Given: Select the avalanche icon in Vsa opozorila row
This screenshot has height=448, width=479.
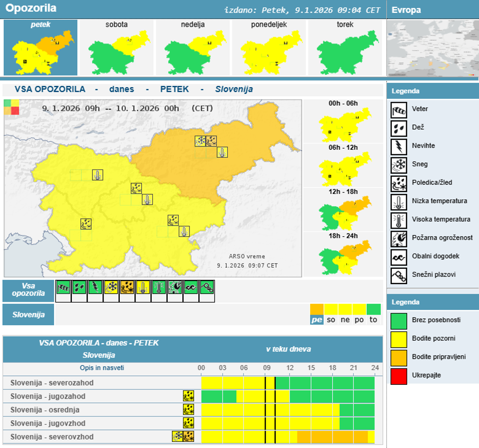Looking at the screenshot, I should click(x=207, y=288).
